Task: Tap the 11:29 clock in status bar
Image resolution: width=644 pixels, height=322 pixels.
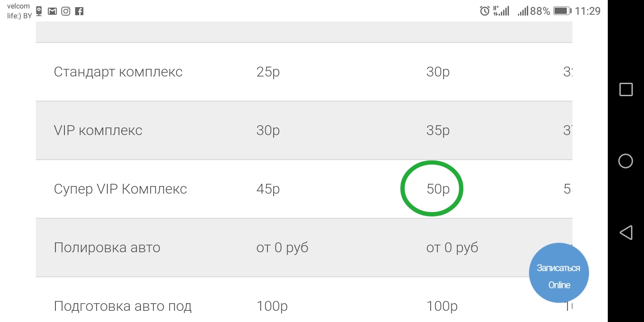Action: (x=587, y=11)
